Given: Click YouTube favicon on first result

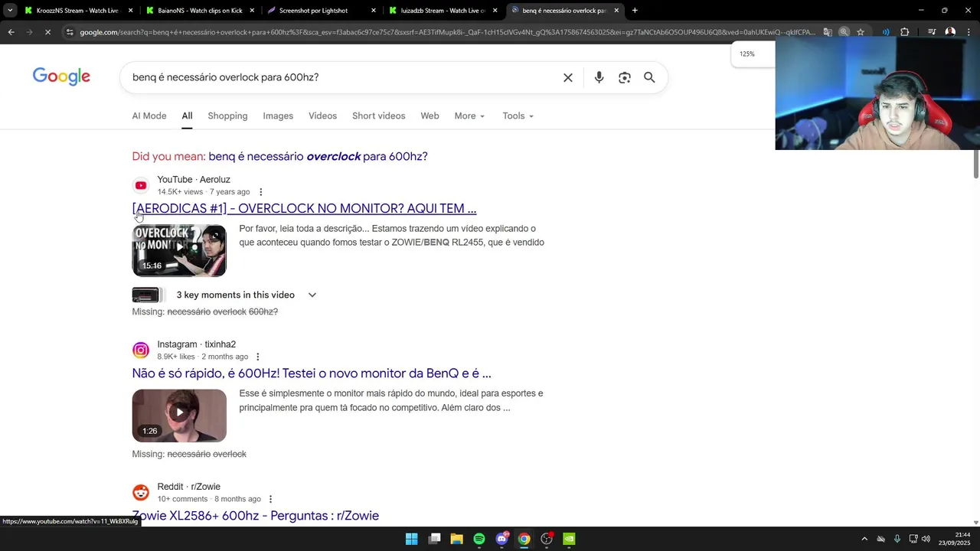Looking at the screenshot, I should coord(141,185).
